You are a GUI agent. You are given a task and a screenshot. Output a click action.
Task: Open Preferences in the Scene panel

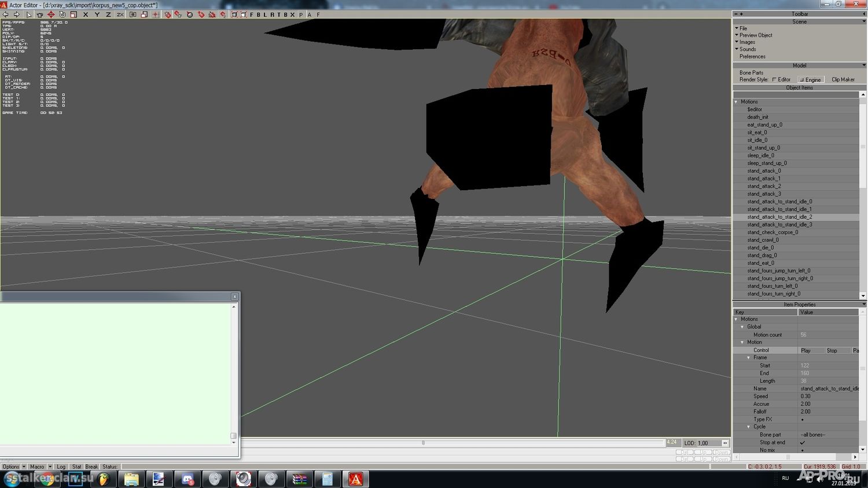tap(752, 57)
